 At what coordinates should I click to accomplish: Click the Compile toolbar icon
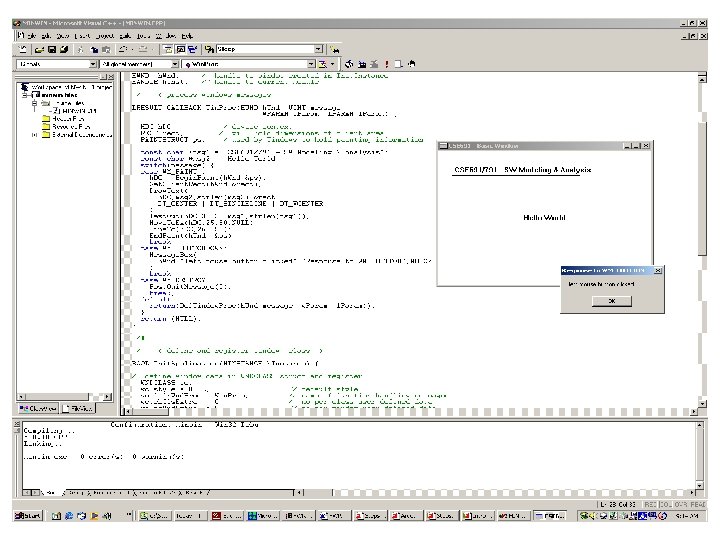pos(349,64)
